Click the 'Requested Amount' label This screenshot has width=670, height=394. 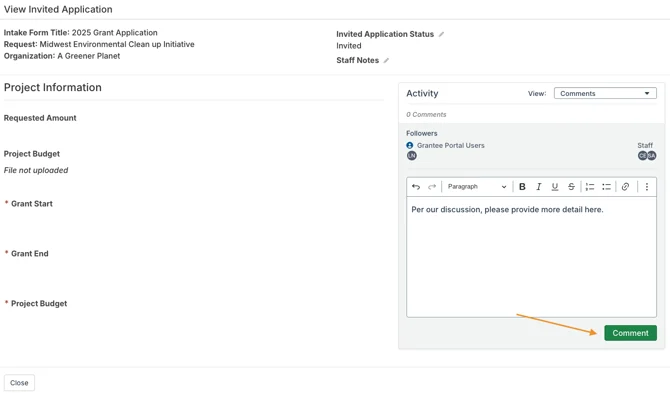pyautogui.click(x=40, y=118)
